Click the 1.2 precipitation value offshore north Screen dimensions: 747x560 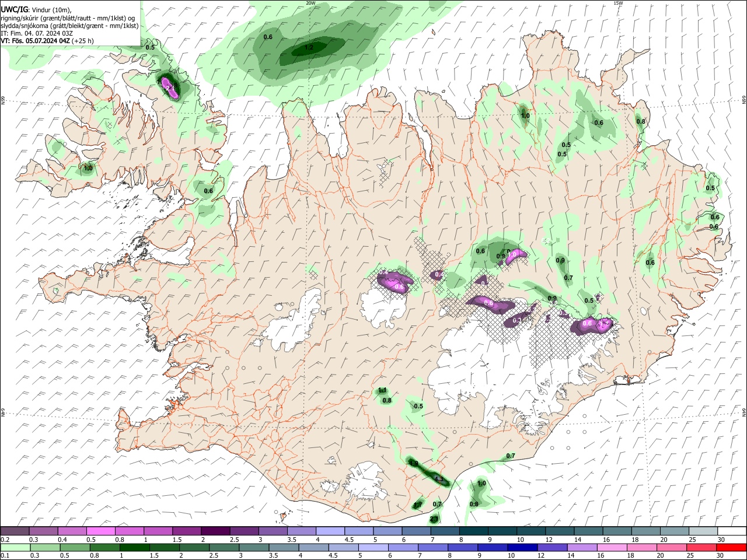coord(309,47)
